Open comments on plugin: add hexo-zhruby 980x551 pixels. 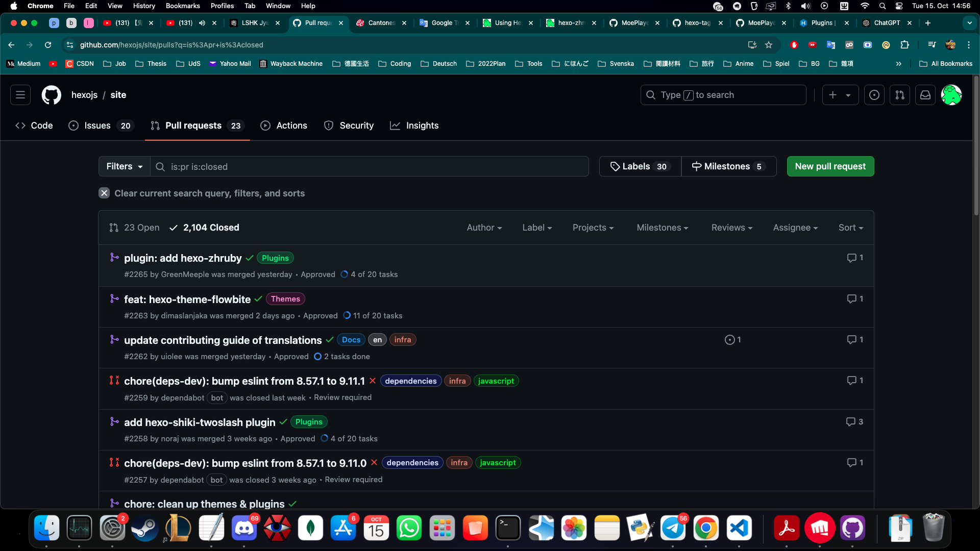click(855, 258)
